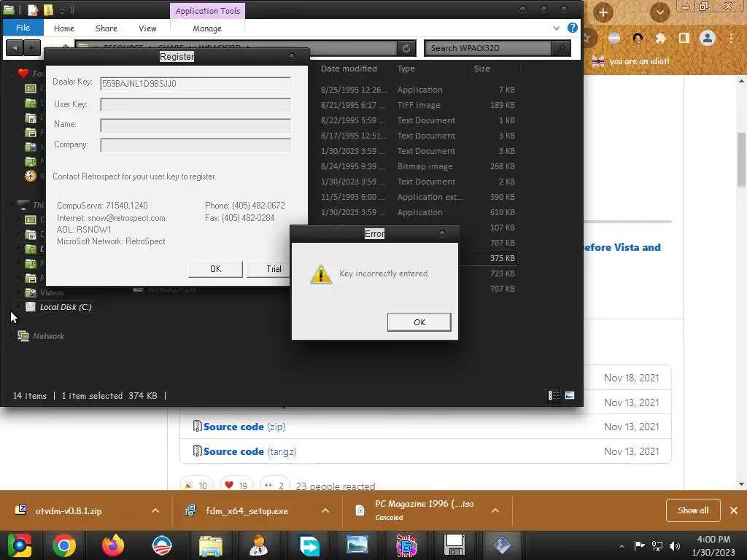Open Chrome from the taskbar
The height and width of the screenshot is (560, 747).
[64, 545]
